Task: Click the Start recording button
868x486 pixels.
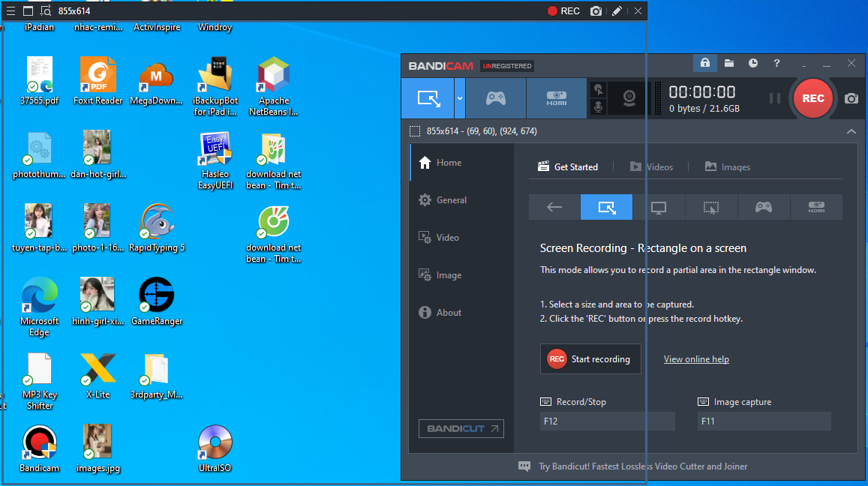Action: click(590, 359)
